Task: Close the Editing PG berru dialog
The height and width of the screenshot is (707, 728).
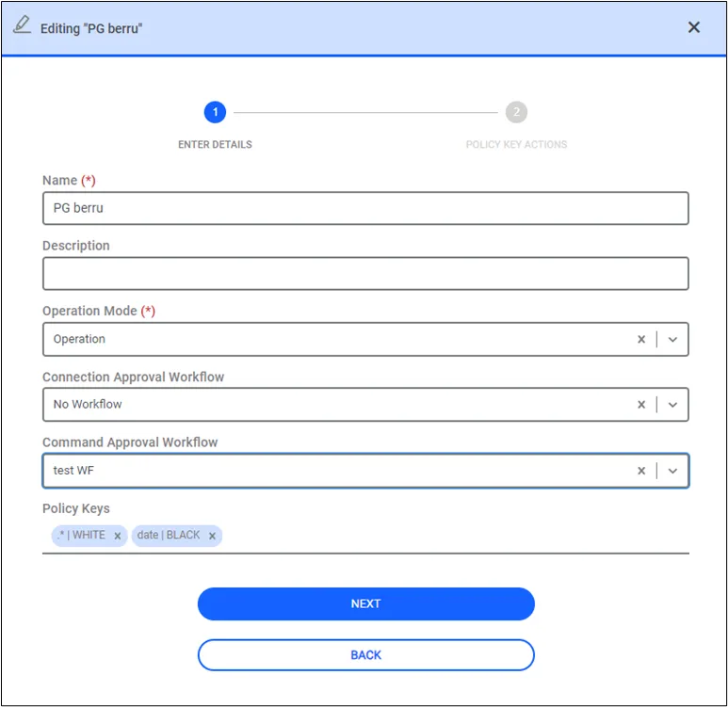Action: [694, 27]
